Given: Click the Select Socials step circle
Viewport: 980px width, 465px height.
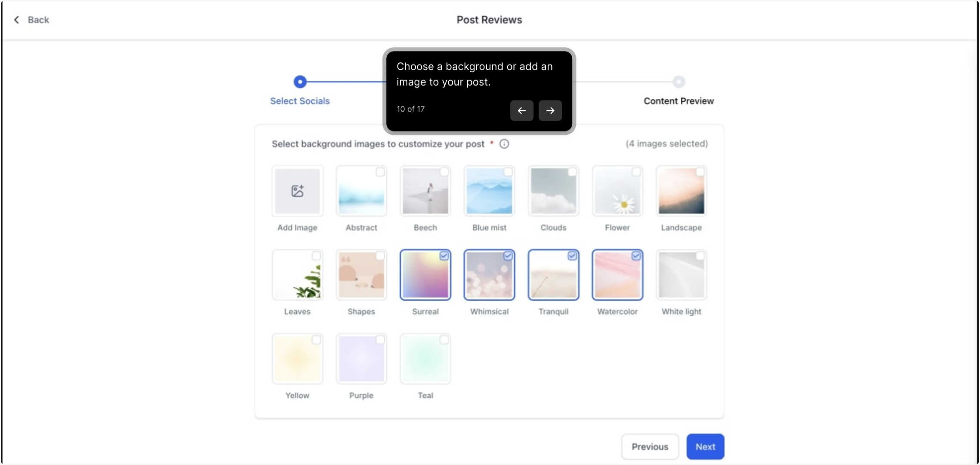Looking at the screenshot, I should (x=300, y=82).
